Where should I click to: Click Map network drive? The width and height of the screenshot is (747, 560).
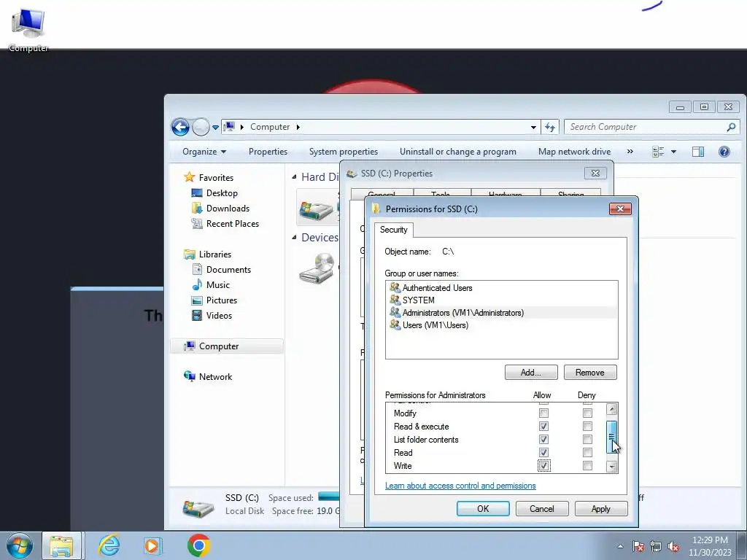pyautogui.click(x=574, y=152)
